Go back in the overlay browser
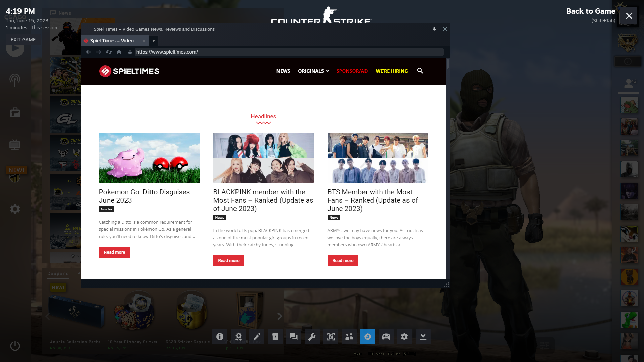 coord(89,52)
